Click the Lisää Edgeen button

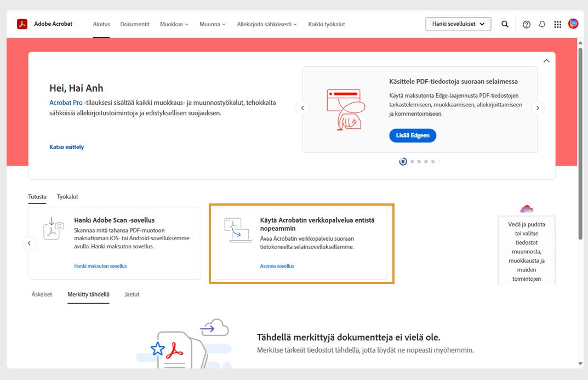point(413,135)
